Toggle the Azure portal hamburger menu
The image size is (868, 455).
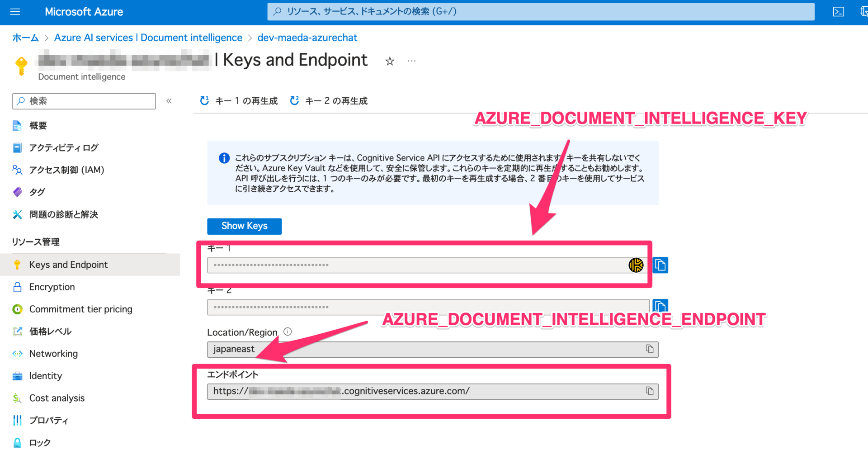tap(15, 12)
